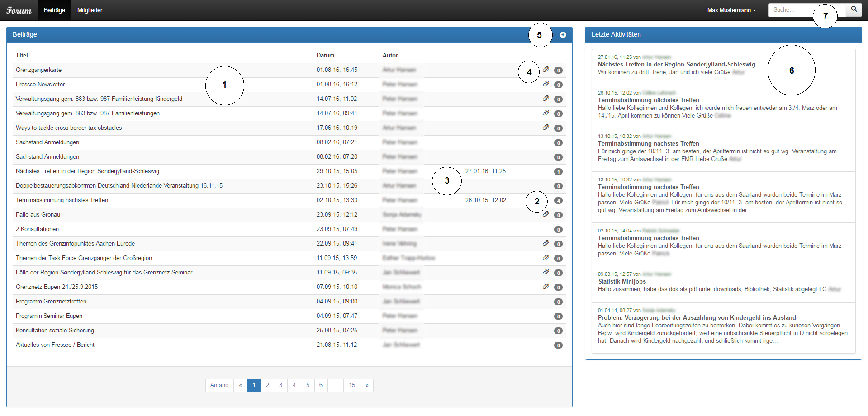This screenshot has height=416, width=868.
Task: Focus the Suche search input field
Action: (792, 9)
